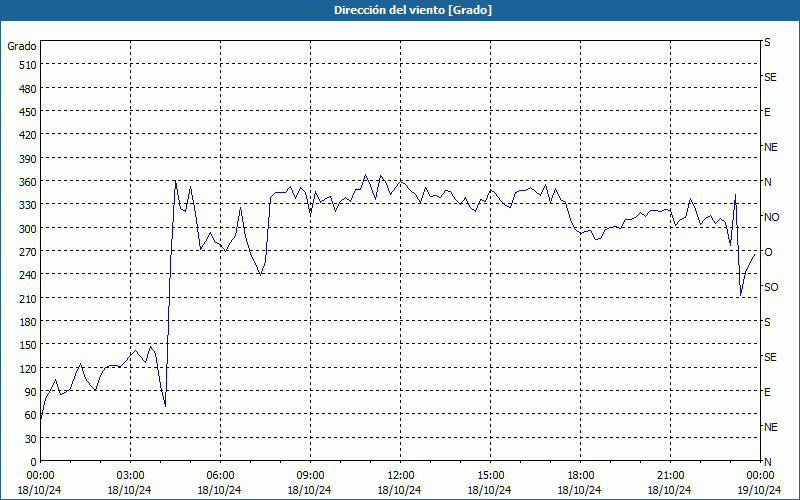Click the 'N' compass label level with 360
Screen dimensions: 800x500
767,182
